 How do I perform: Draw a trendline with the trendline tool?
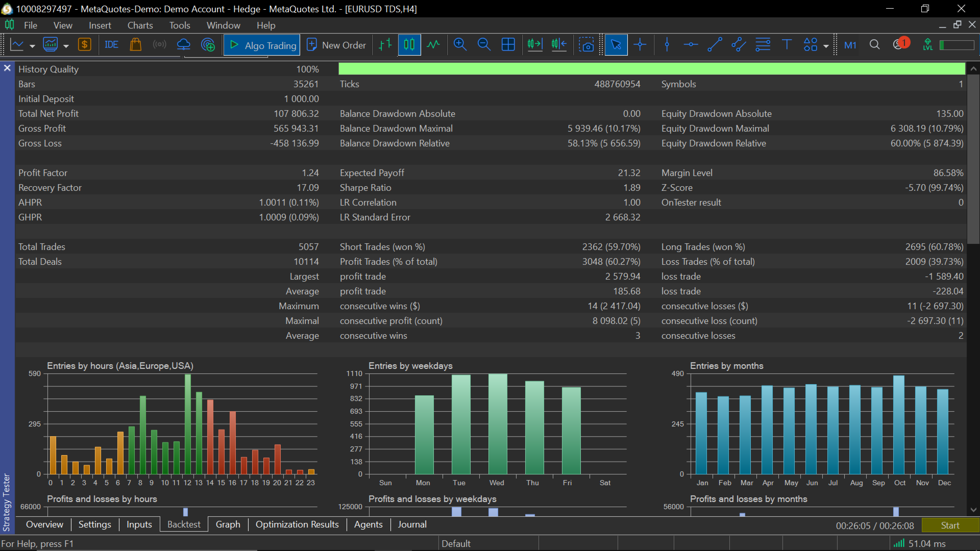(715, 45)
